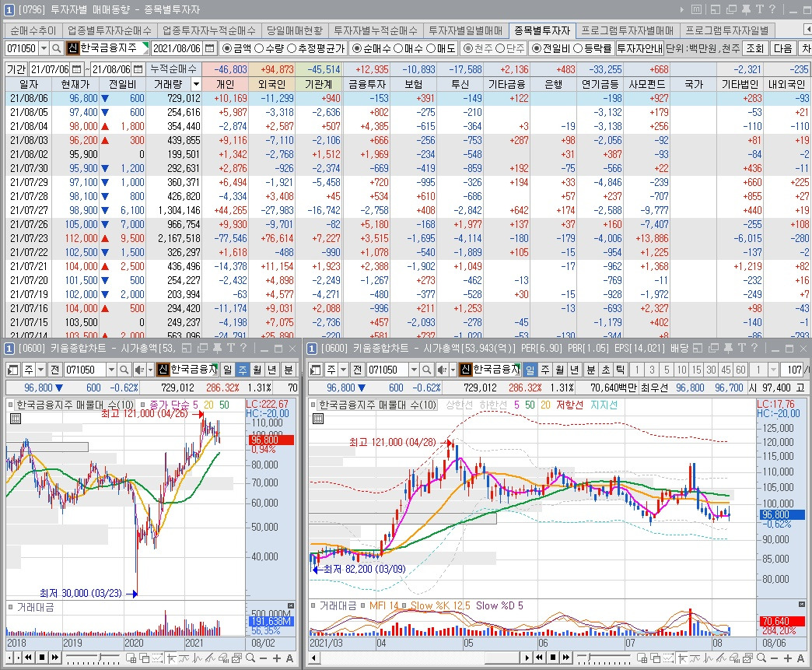Click the pin icon in top window title bar
This screenshot has height=670, width=812.
point(746,9)
